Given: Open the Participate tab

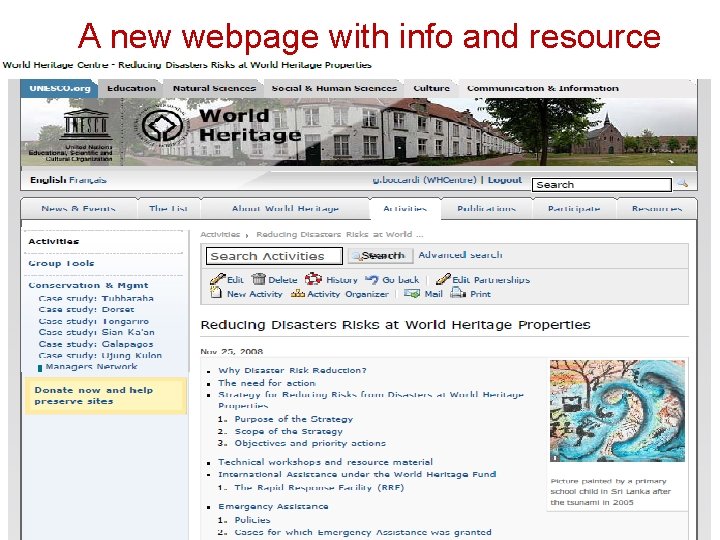Looking at the screenshot, I should (x=574, y=208).
